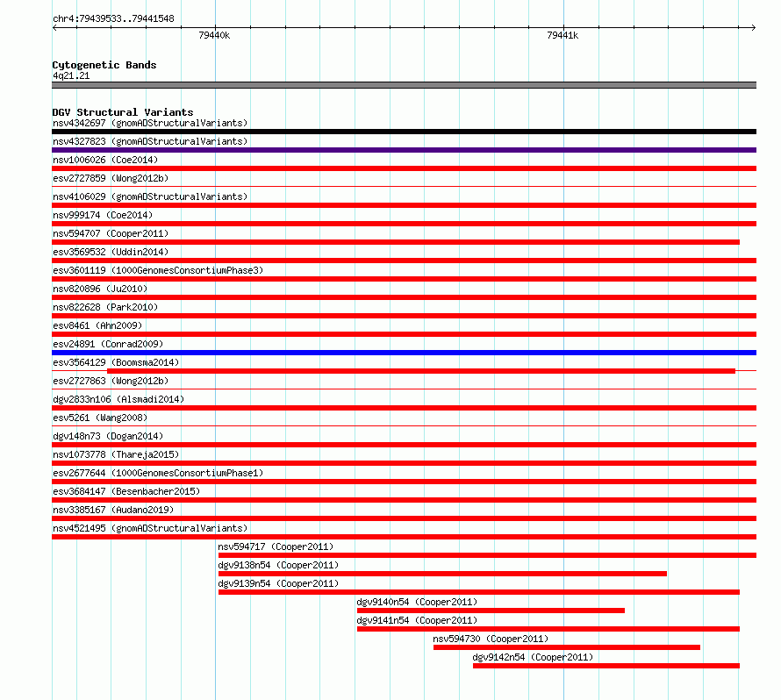
Task: Click the red bar under dgv9138n54
Action: [x=442, y=574]
